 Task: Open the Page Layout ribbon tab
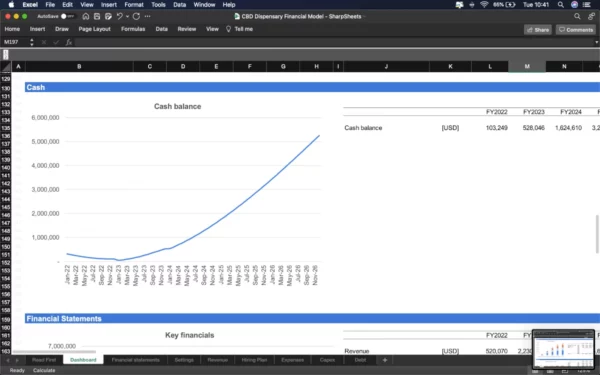click(95, 29)
